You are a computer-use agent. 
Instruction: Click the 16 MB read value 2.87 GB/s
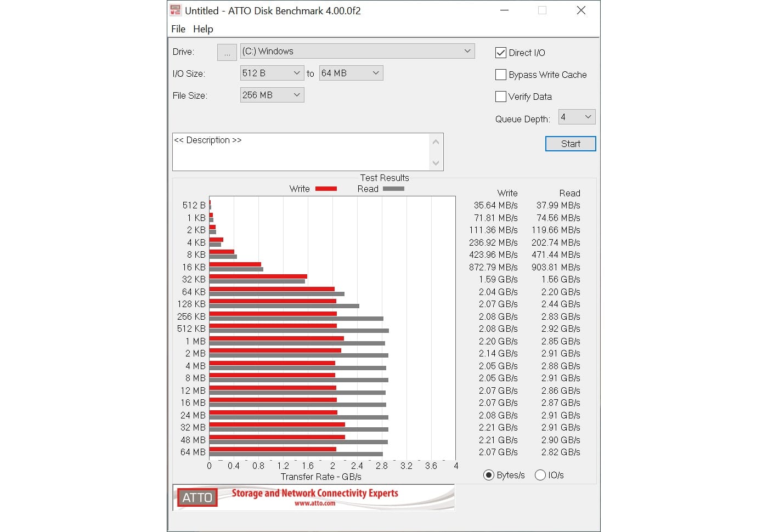click(x=561, y=403)
